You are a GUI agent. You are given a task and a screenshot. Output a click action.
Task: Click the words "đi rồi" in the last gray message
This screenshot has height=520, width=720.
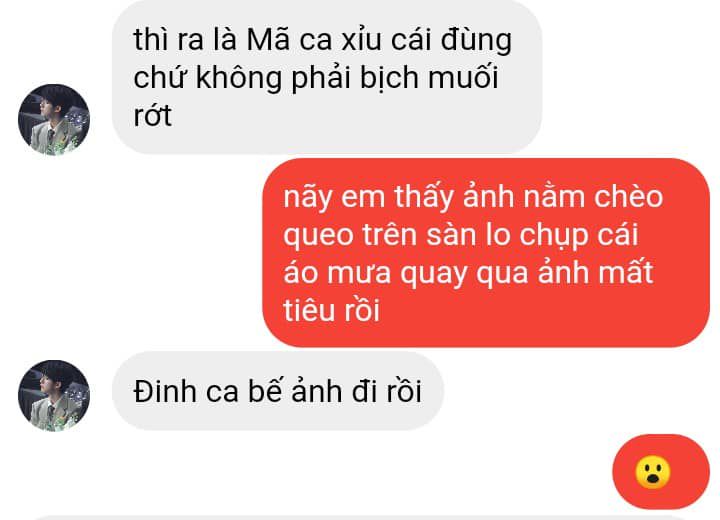tap(387, 391)
